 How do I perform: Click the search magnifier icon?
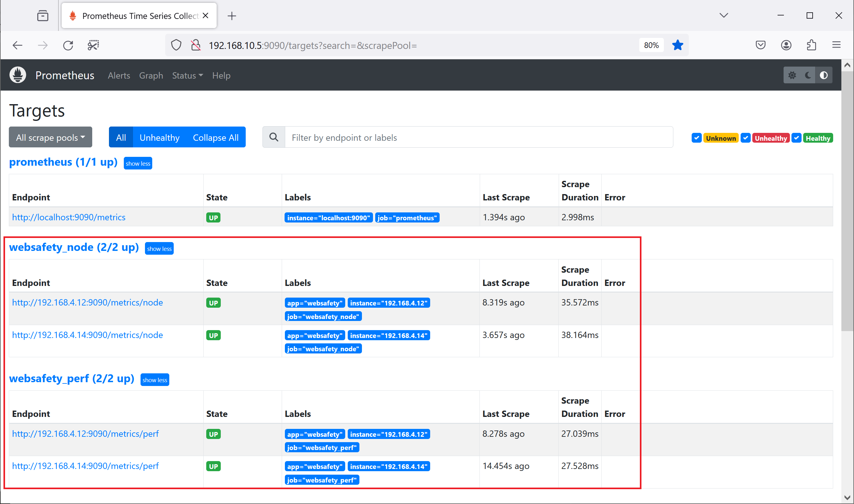(274, 137)
